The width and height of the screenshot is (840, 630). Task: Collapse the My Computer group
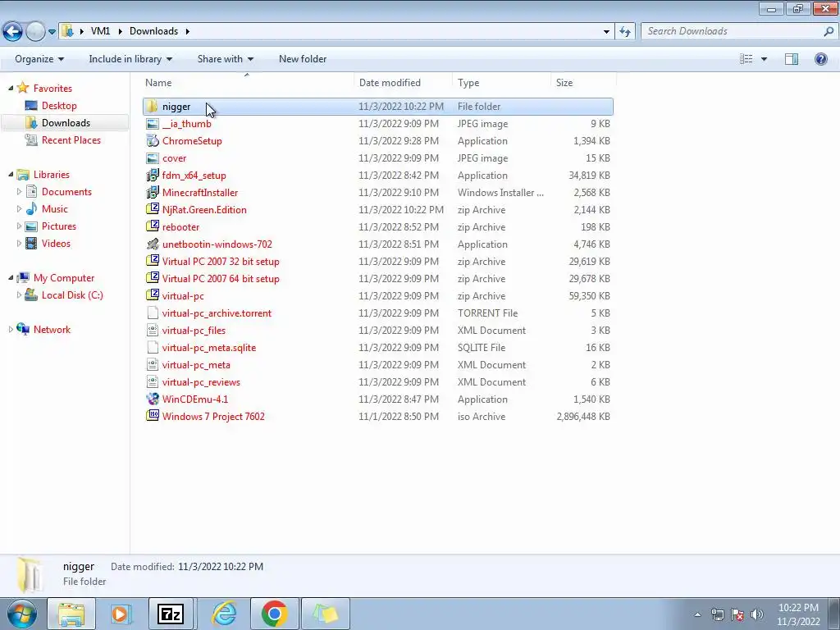click(x=11, y=277)
